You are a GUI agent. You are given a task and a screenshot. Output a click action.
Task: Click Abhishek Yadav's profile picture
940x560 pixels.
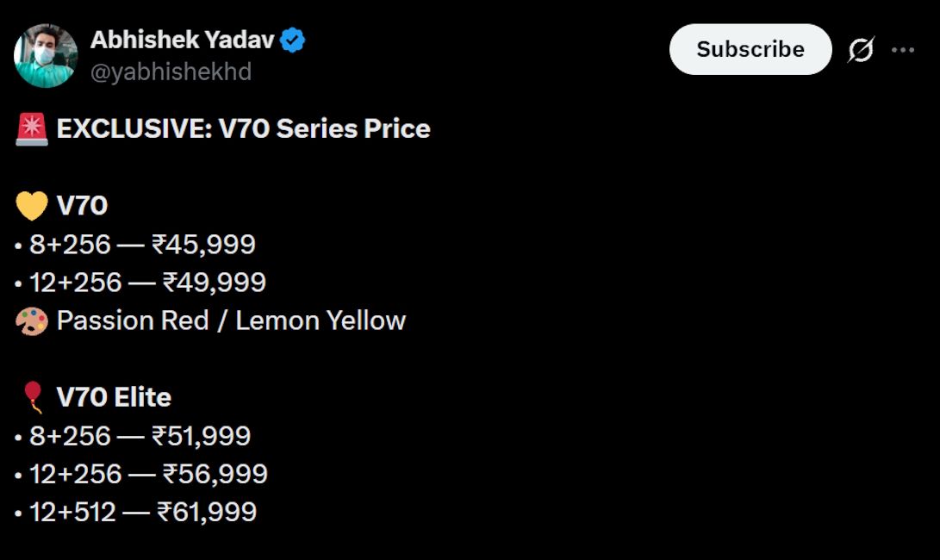coord(45,49)
